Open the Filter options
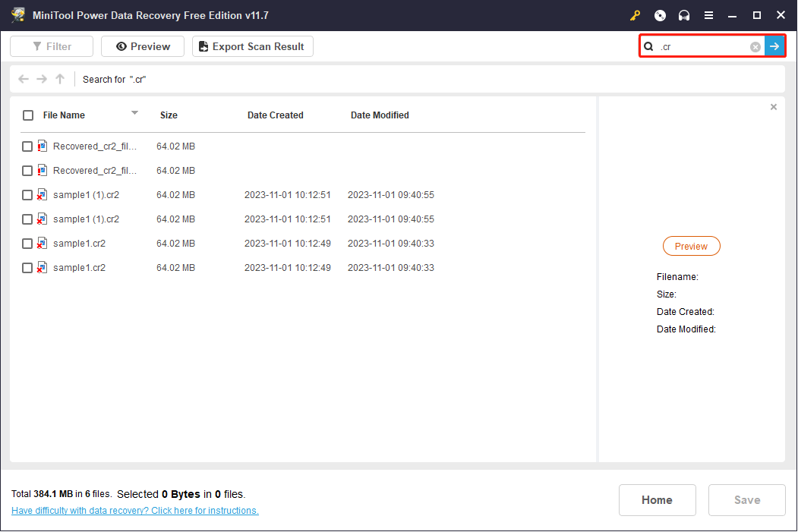798x532 pixels. tap(51, 46)
